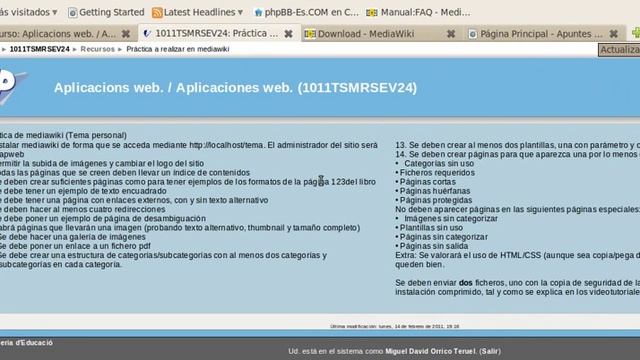Click the 'Páginas sin salida' list item
The image size is (640, 360).
[x=433, y=246]
